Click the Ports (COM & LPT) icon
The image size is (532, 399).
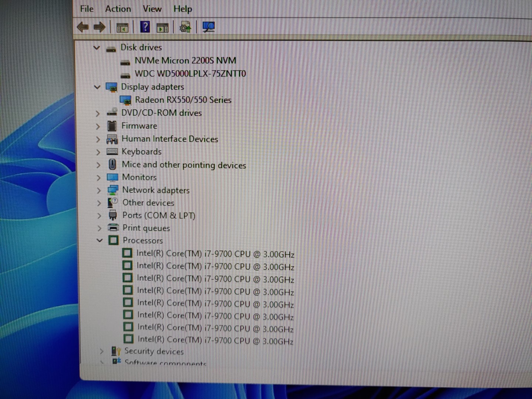click(113, 215)
